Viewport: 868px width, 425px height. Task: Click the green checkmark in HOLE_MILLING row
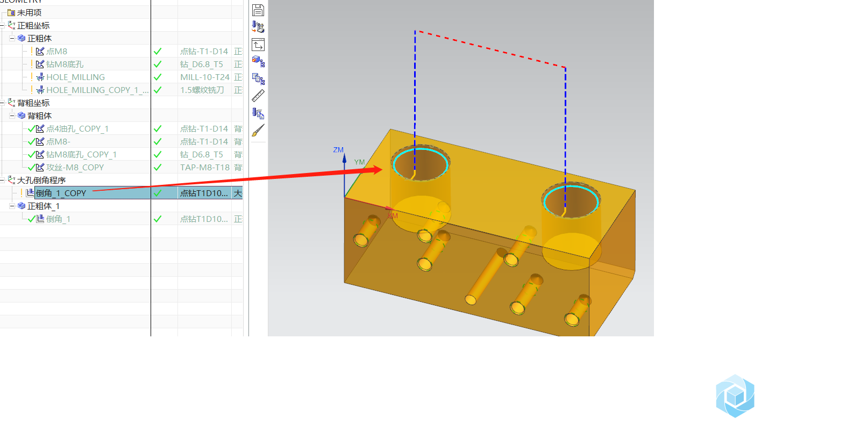pos(158,77)
